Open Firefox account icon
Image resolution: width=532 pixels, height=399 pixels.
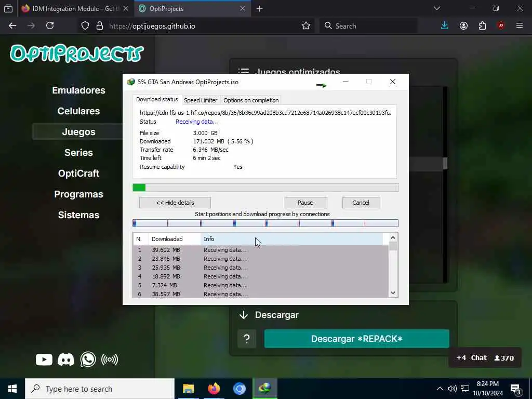coord(463,26)
